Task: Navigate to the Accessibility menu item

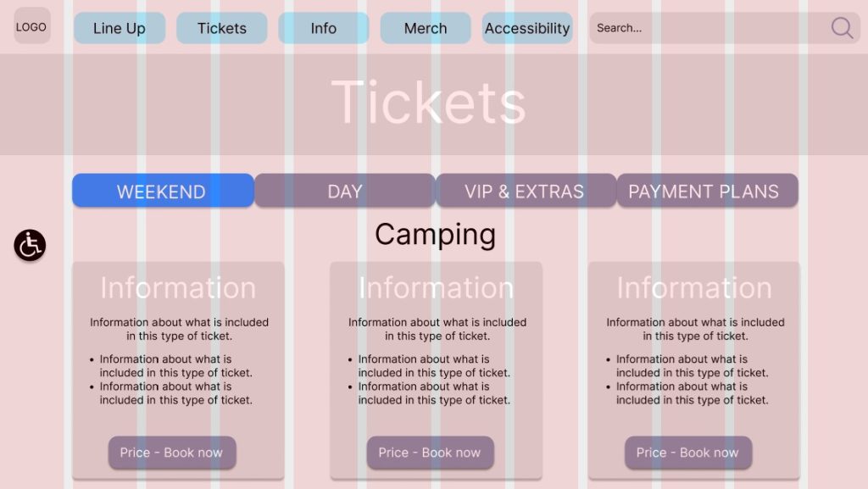Action: tap(527, 28)
